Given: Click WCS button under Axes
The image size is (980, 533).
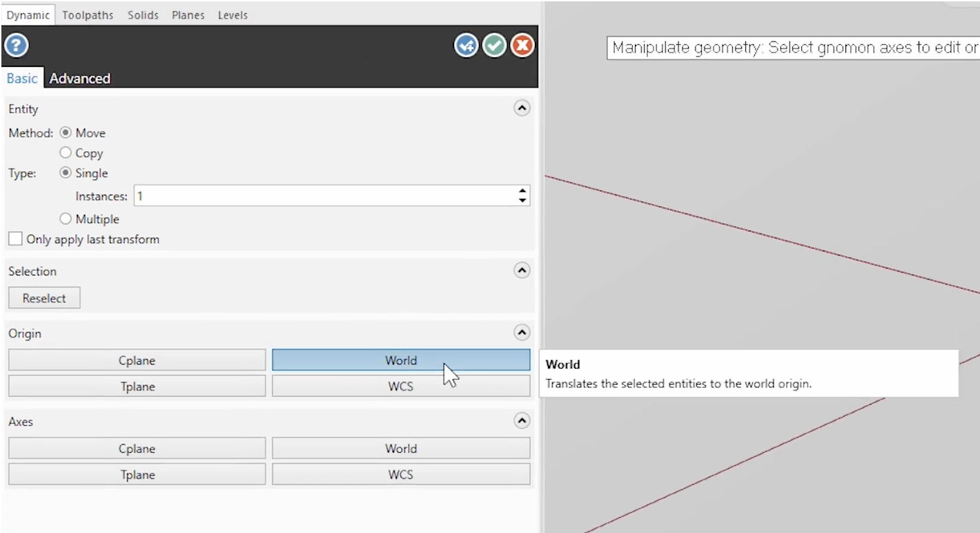Looking at the screenshot, I should (x=401, y=474).
